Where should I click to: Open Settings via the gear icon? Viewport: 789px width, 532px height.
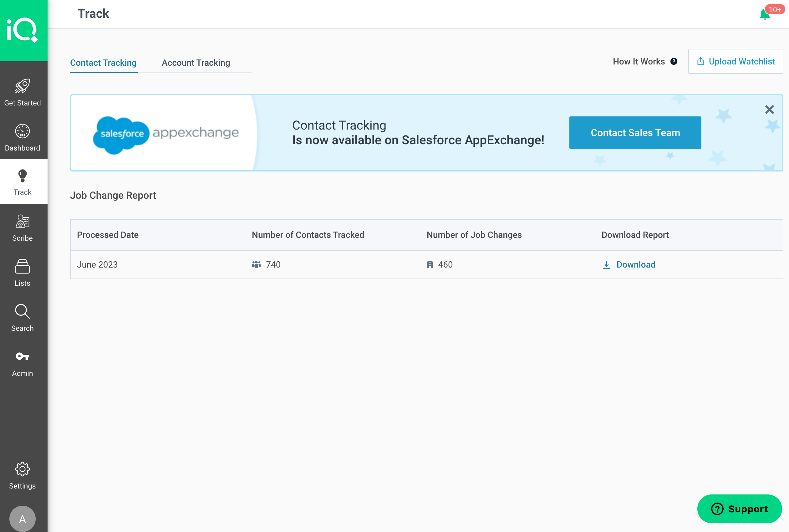(x=23, y=469)
